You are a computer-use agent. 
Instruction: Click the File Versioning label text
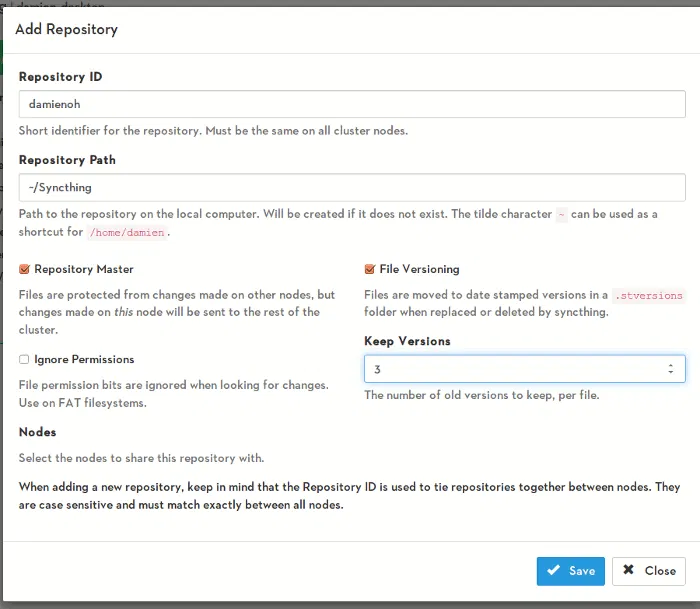click(419, 269)
